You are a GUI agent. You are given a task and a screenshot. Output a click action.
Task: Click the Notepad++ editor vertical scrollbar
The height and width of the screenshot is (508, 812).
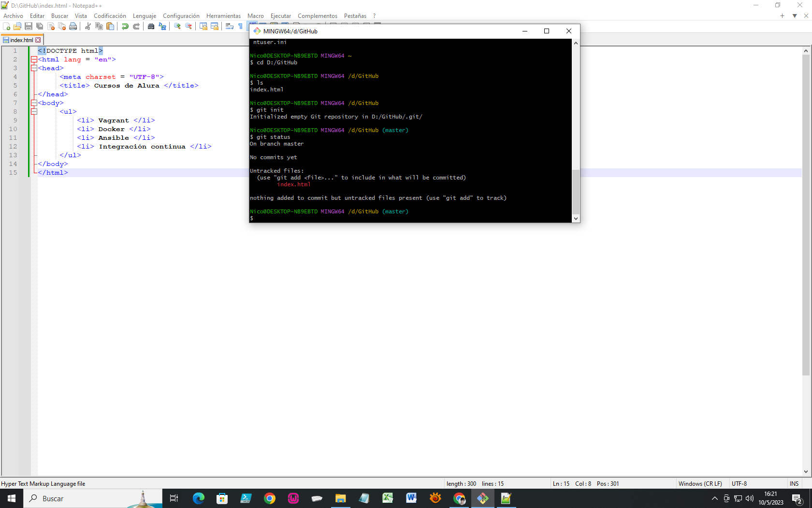pos(806,215)
